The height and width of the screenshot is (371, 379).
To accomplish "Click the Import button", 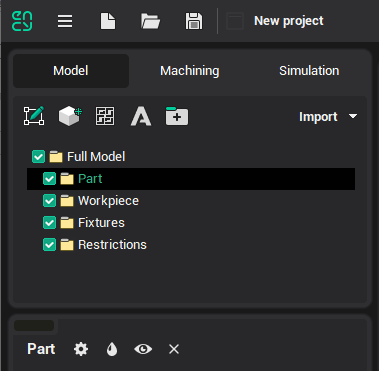I will [x=318, y=117].
